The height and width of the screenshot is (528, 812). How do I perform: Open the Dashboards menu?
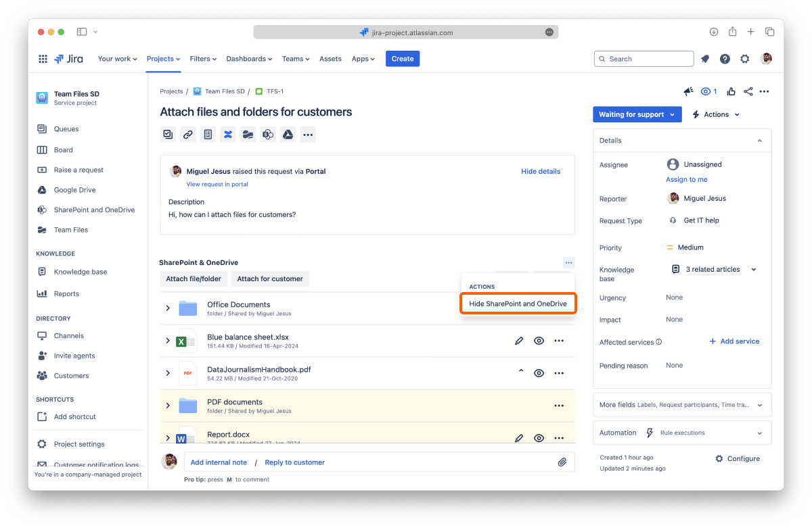click(249, 59)
